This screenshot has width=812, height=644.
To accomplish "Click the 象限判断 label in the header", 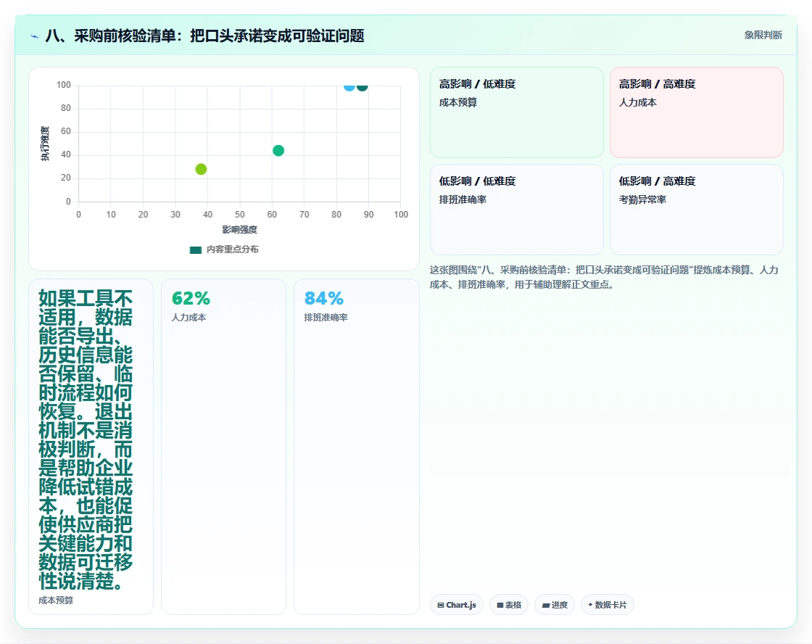I will pos(763,36).
